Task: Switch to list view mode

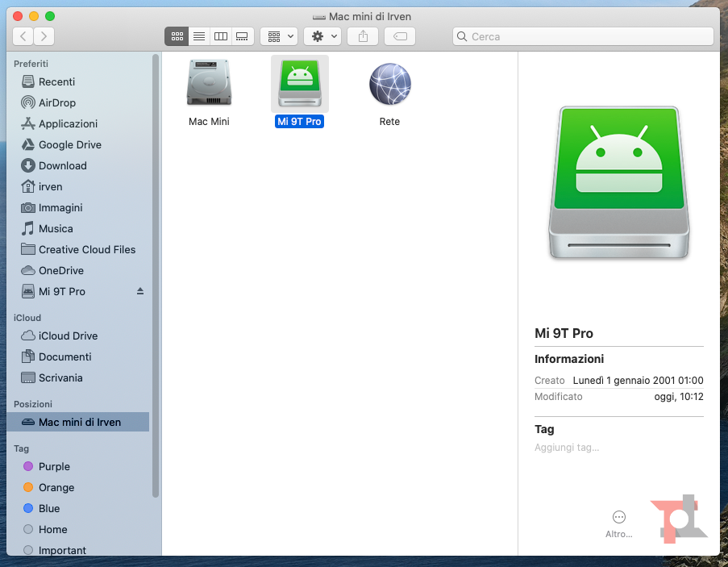Action: click(198, 36)
